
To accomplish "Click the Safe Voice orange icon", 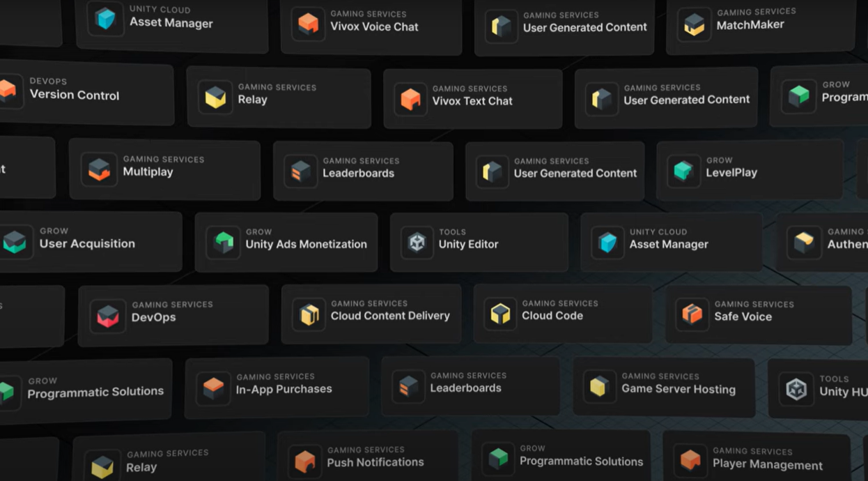I will (692, 314).
